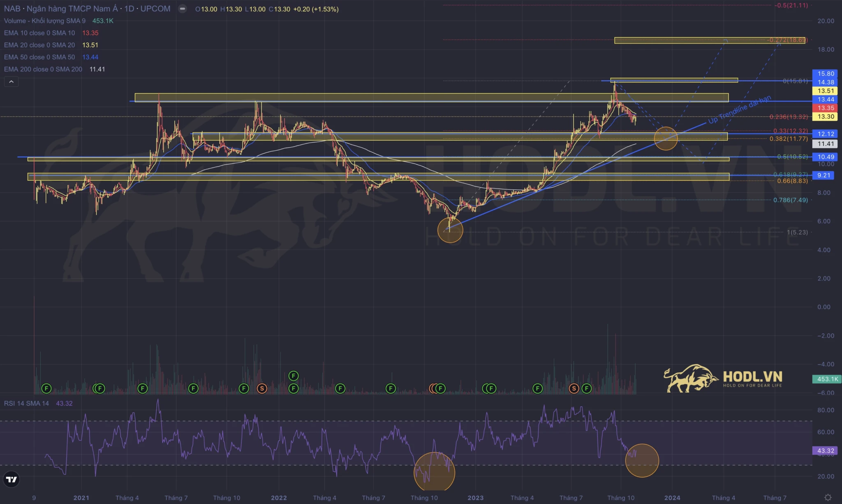Image resolution: width=842 pixels, height=504 pixels.
Task: Click the gray pill button beside UPCOM
Action: (x=183, y=9)
